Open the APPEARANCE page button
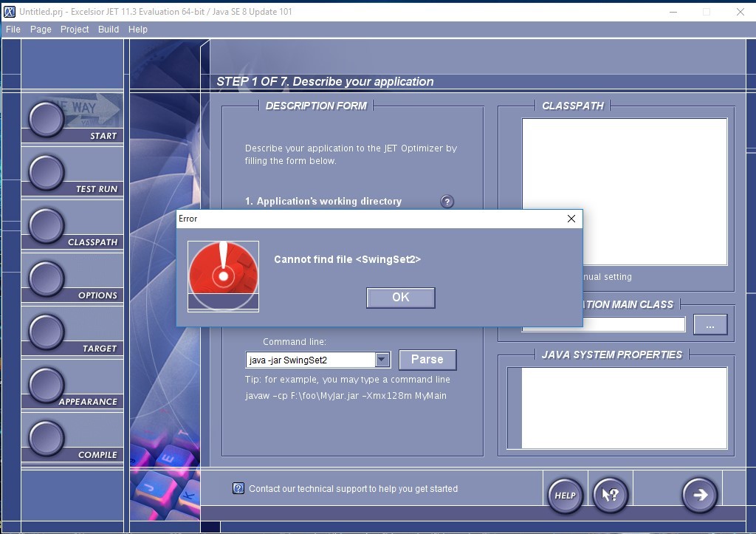The height and width of the screenshot is (534, 756). point(47,385)
